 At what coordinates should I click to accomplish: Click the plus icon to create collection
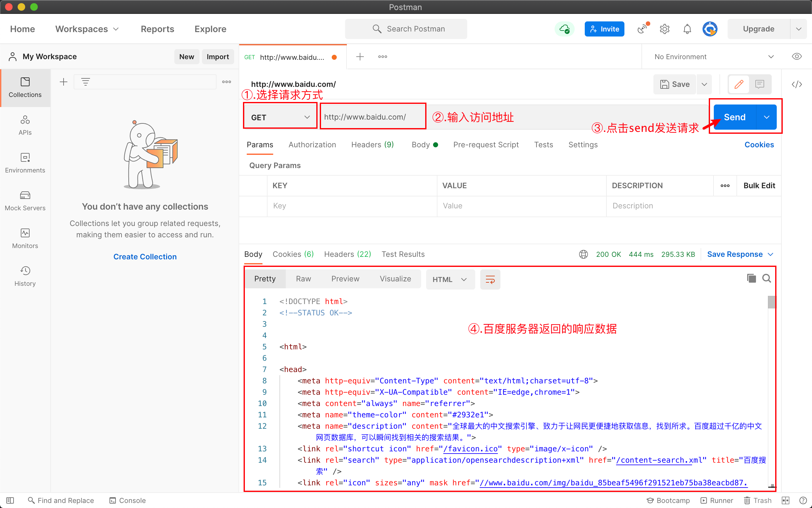64,82
